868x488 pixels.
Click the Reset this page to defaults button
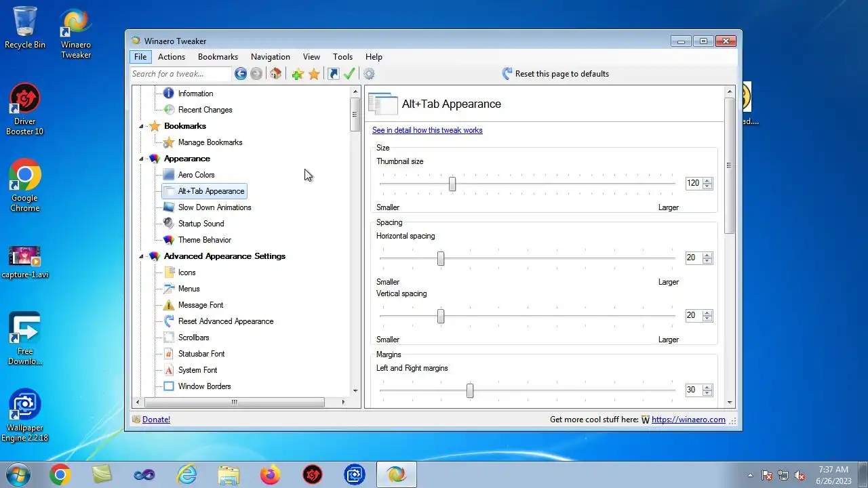(555, 74)
